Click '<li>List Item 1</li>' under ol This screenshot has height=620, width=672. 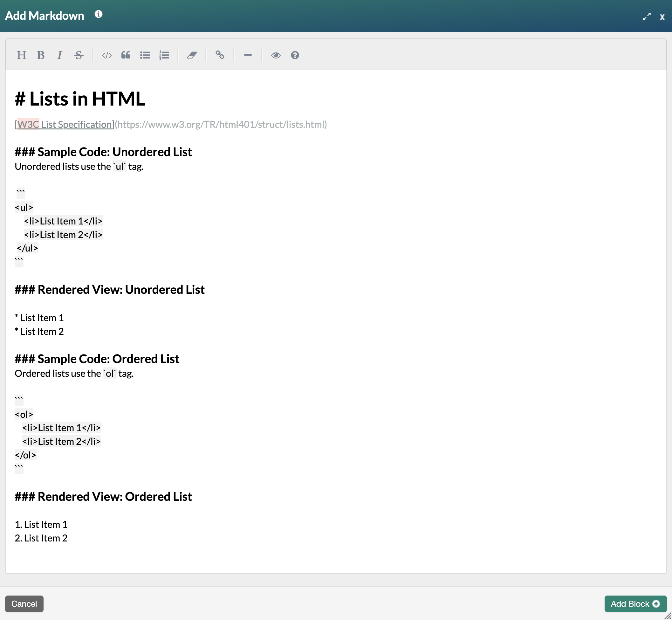pos(61,428)
